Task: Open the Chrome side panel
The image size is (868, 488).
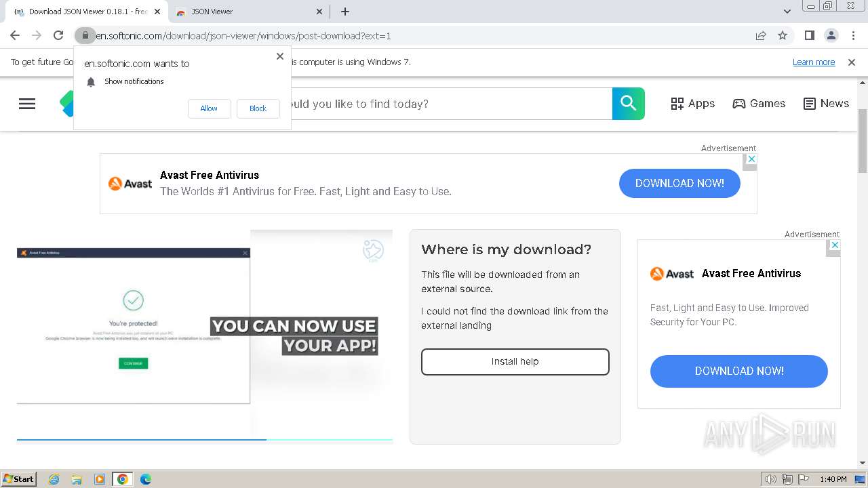Action: (809, 35)
